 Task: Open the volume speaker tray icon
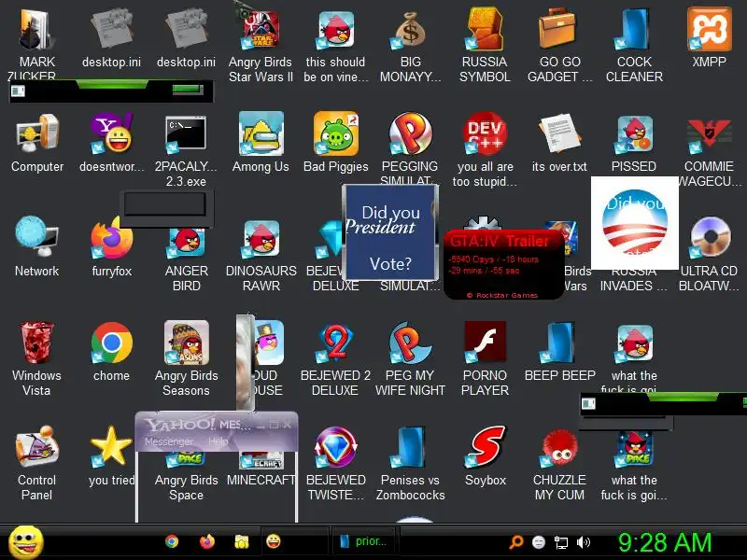(x=583, y=542)
